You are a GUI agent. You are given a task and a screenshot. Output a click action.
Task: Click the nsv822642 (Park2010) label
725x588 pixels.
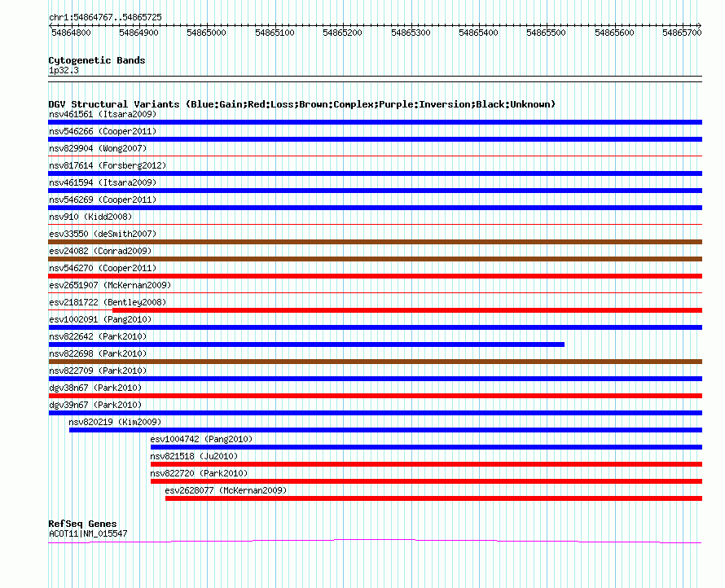[98, 336]
